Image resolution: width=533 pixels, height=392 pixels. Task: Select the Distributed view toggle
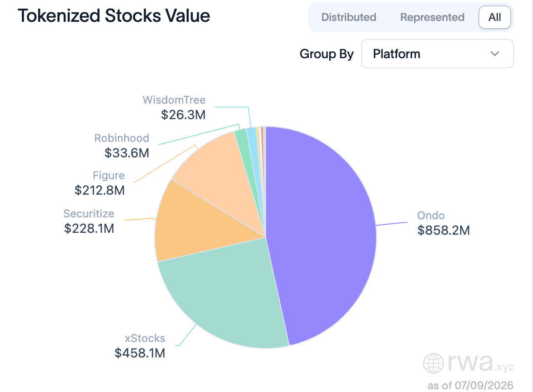tap(348, 17)
